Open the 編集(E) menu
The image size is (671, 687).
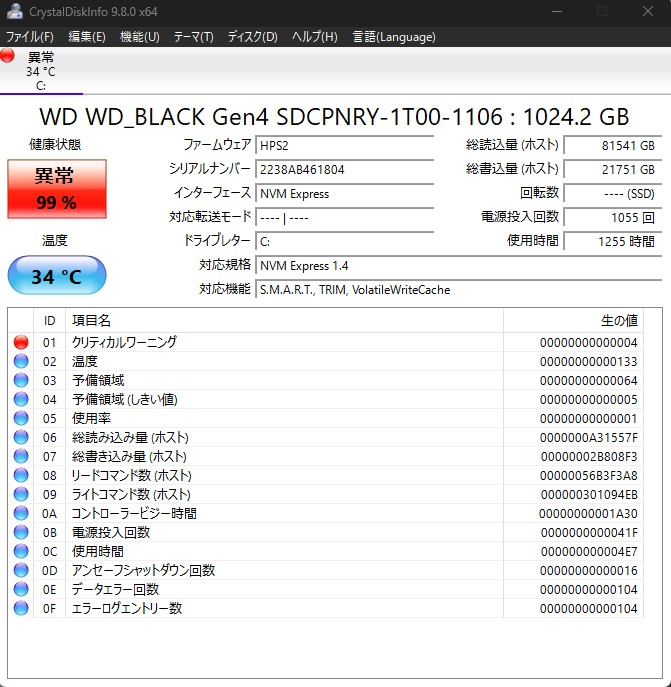coord(87,37)
